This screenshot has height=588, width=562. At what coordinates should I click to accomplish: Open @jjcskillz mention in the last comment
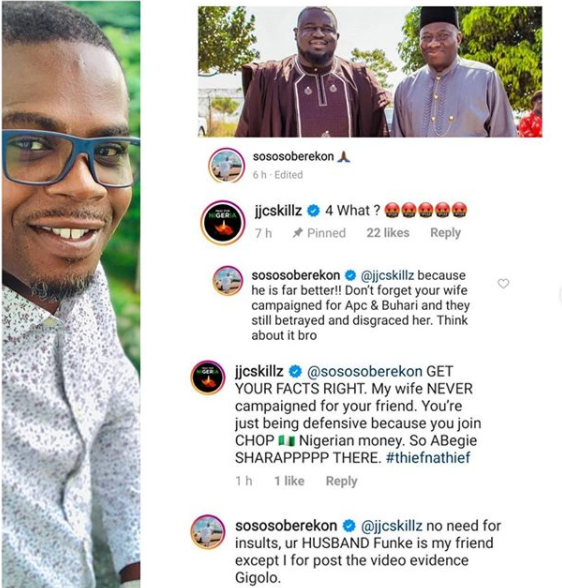tap(391, 526)
